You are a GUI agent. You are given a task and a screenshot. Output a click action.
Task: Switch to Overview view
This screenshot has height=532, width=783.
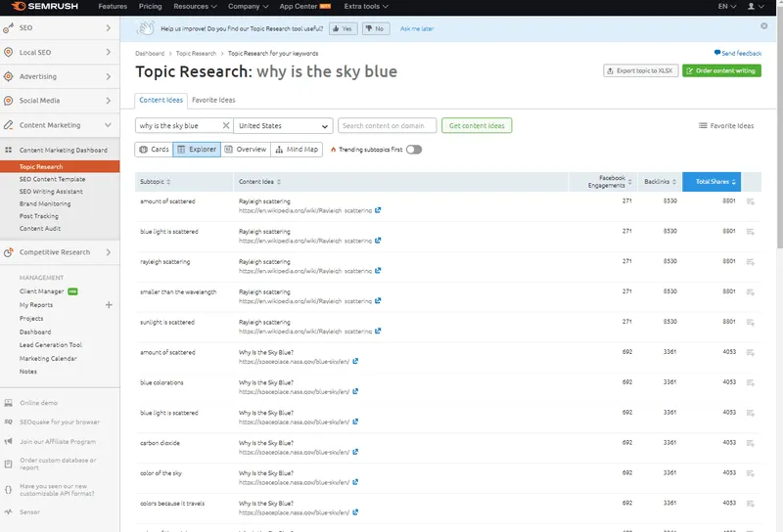[246, 150]
